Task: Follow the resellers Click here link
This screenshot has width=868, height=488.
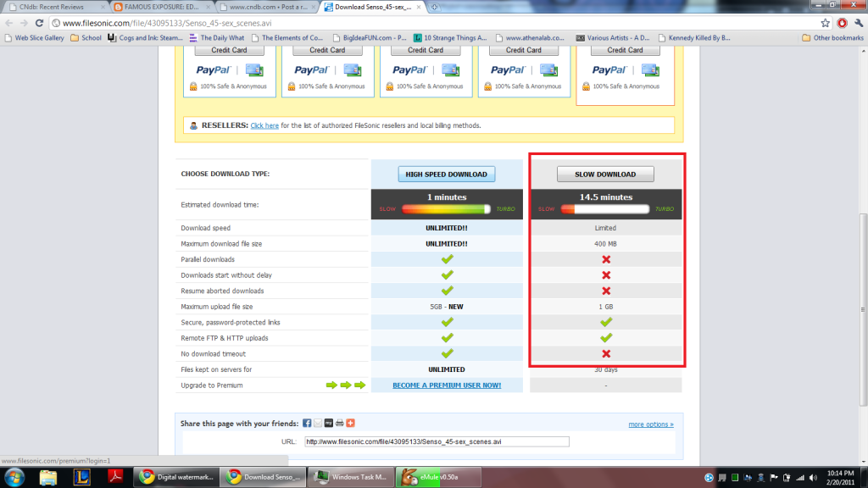Action: (264, 125)
